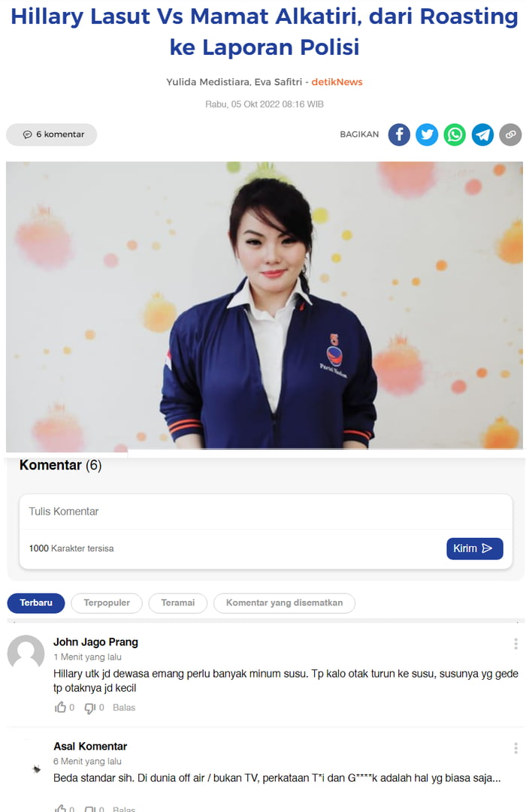Share article on Facebook
Image resolution: width=526 pixels, height=812 pixels.
[399, 134]
